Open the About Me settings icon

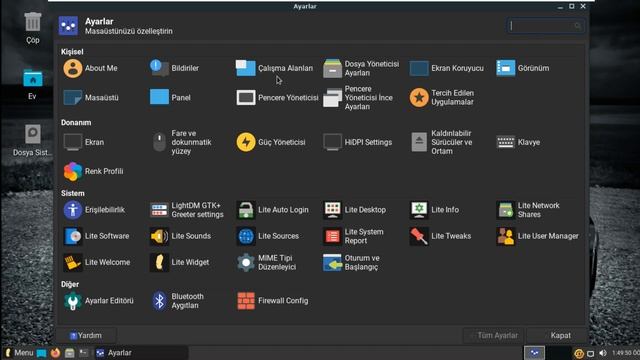[x=90, y=68]
